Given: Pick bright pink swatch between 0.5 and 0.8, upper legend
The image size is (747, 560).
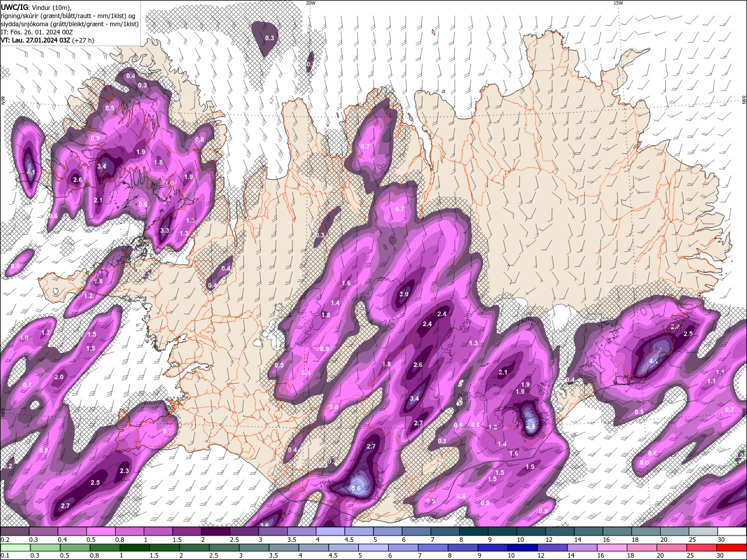Looking at the screenshot, I should click(x=100, y=531).
